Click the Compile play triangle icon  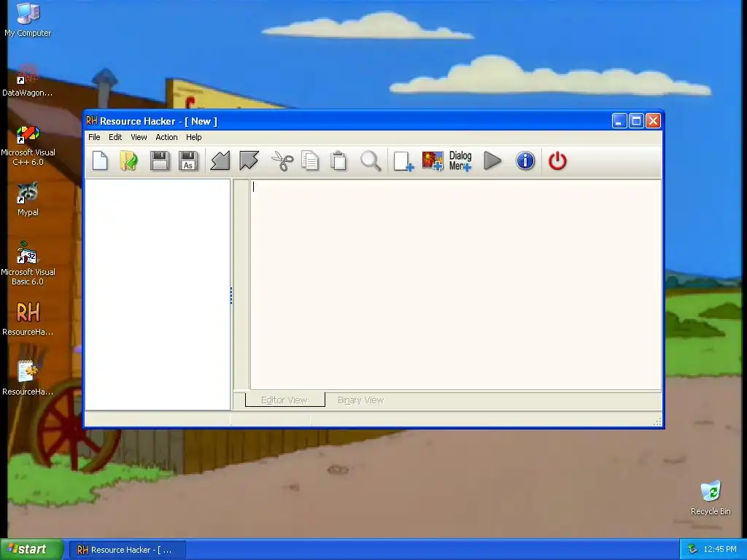coord(492,161)
